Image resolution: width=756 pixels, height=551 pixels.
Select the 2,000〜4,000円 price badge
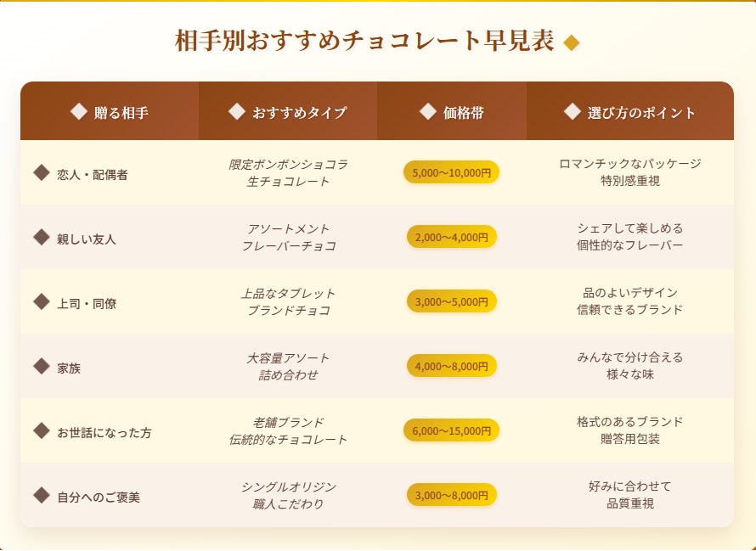coord(451,237)
